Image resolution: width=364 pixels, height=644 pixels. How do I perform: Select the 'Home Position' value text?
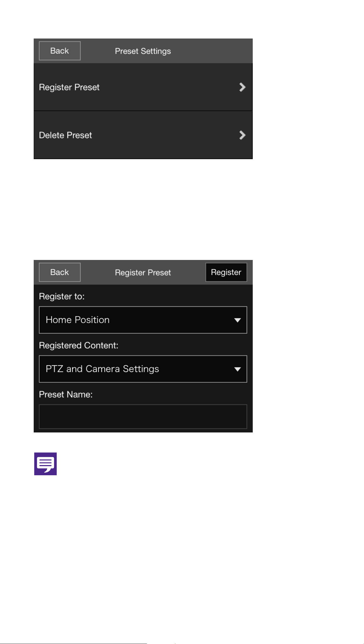[x=78, y=320]
